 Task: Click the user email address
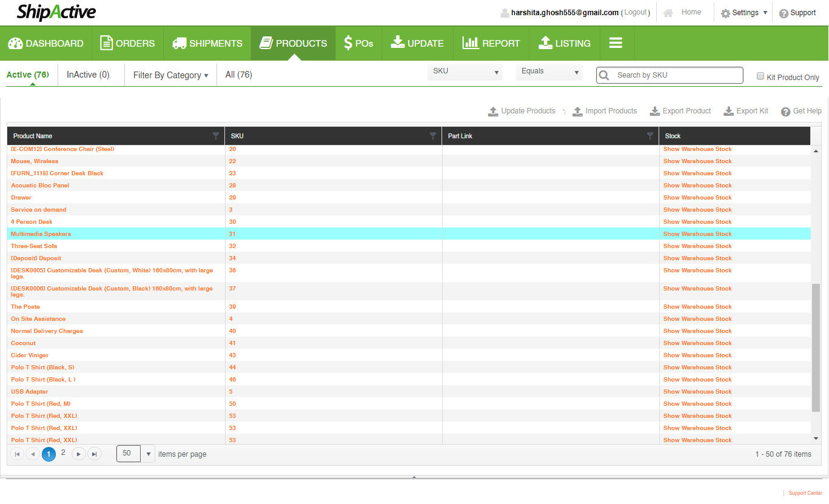pos(565,12)
